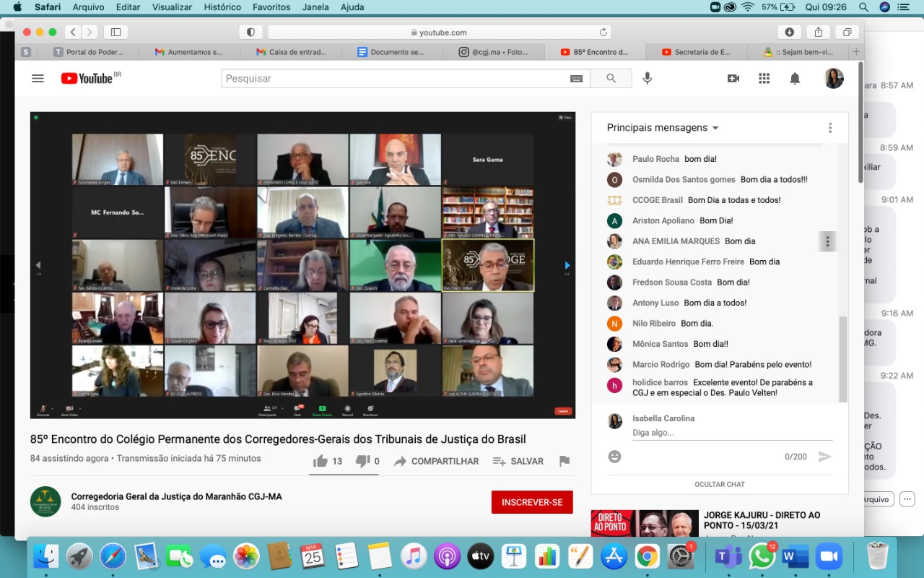Image resolution: width=924 pixels, height=578 pixels.
Task: Open the YouTube apps grid icon
Action: pyautogui.click(x=764, y=79)
